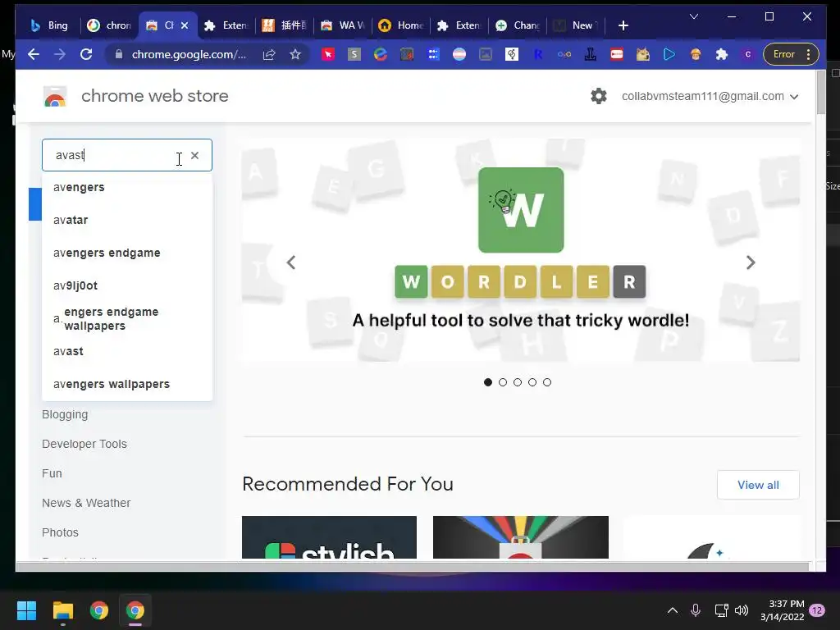This screenshot has height=630, width=840.
Task: Select the 'avengers endgame' suggestion
Action: point(127,253)
